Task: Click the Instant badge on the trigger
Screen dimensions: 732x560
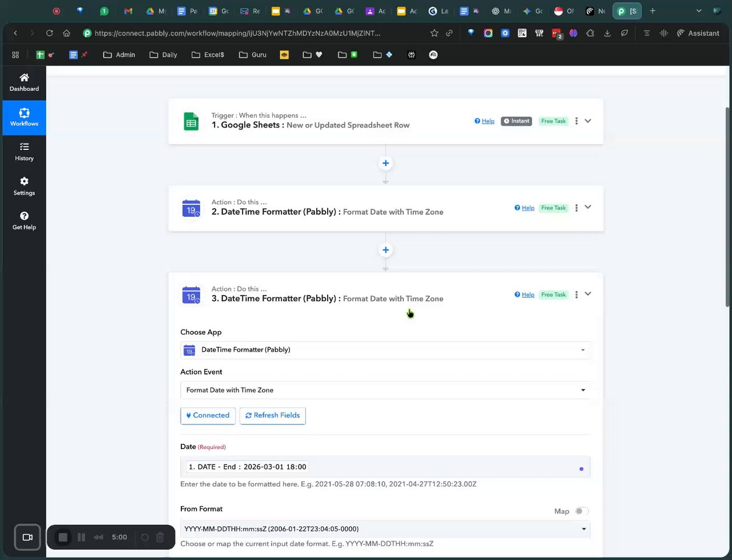Action: (517, 121)
